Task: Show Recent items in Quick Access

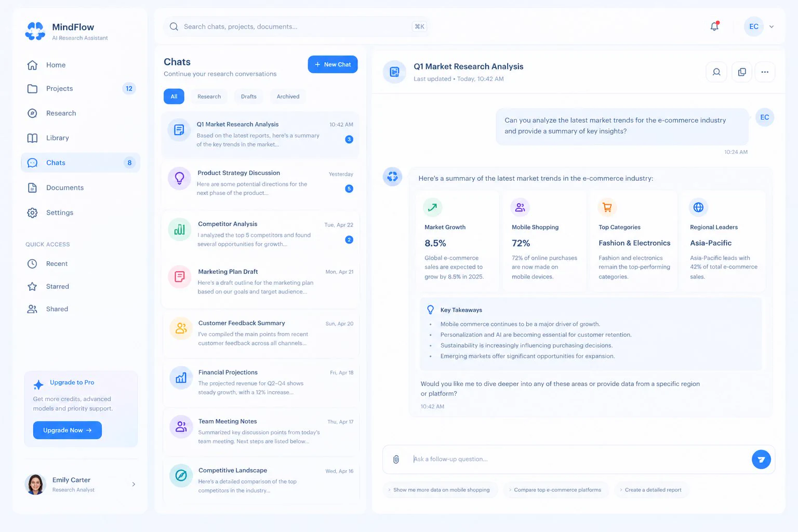Action: coord(81,264)
